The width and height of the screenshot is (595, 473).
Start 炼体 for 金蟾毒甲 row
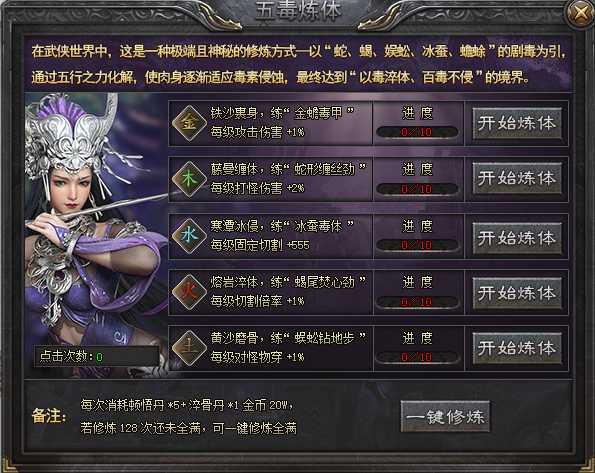[x=517, y=123]
